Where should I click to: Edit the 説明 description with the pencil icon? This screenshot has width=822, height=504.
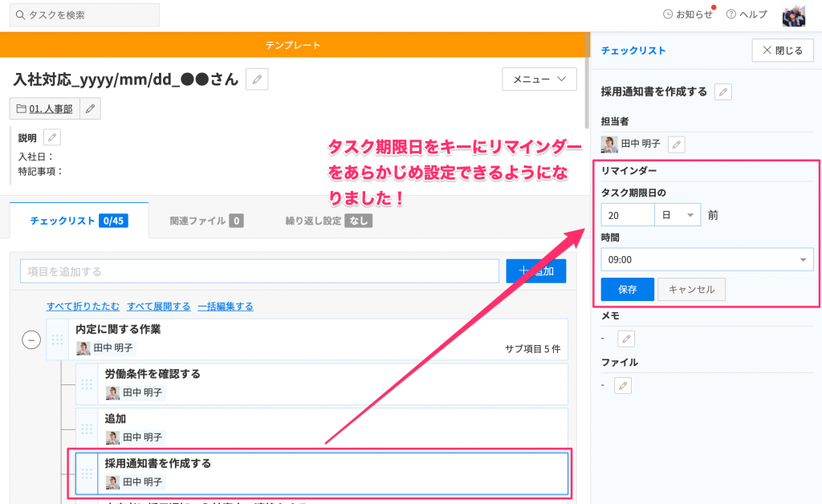coord(52,137)
